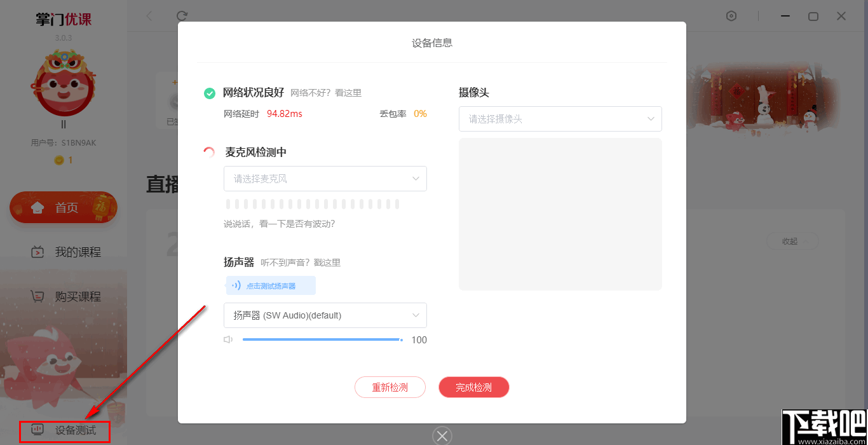Select the 设备测试 device test icon
Viewport: 868px width, 445px height.
[x=36, y=431]
